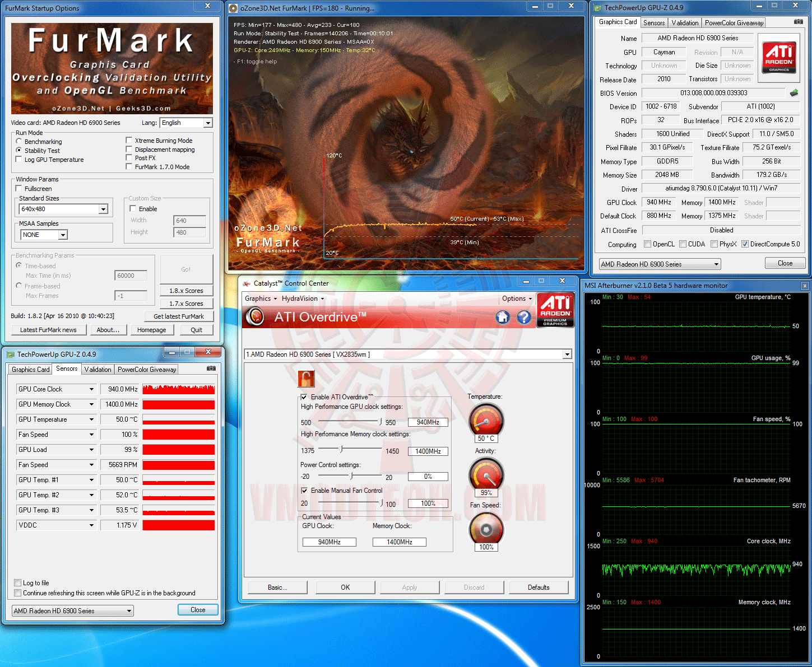Click the ATI Radeon Premium Graphics logo in Catalyst

(x=555, y=310)
